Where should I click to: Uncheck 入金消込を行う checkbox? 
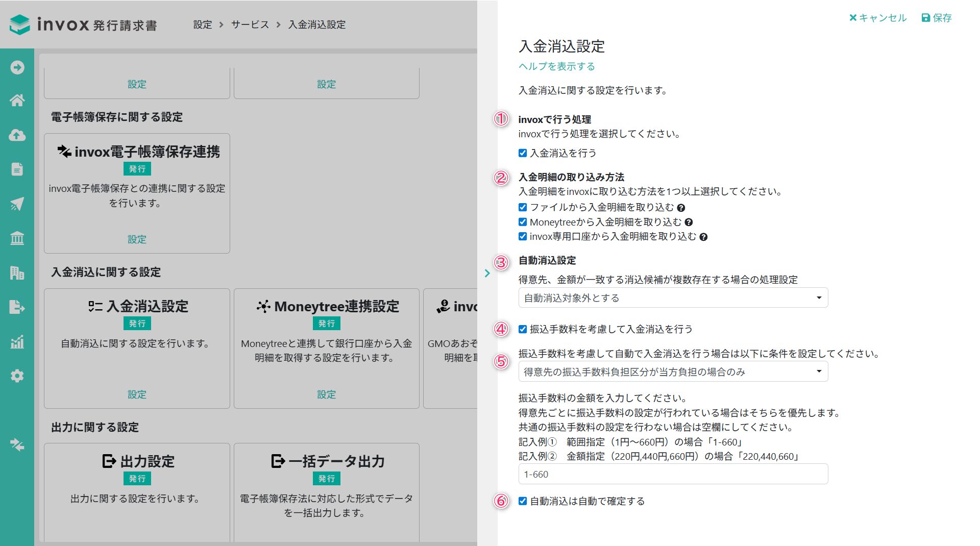[x=523, y=153]
